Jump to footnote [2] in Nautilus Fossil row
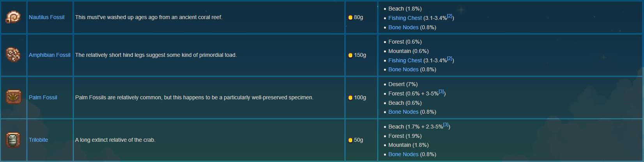The height and width of the screenshot is (162, 644). (449, 16)
